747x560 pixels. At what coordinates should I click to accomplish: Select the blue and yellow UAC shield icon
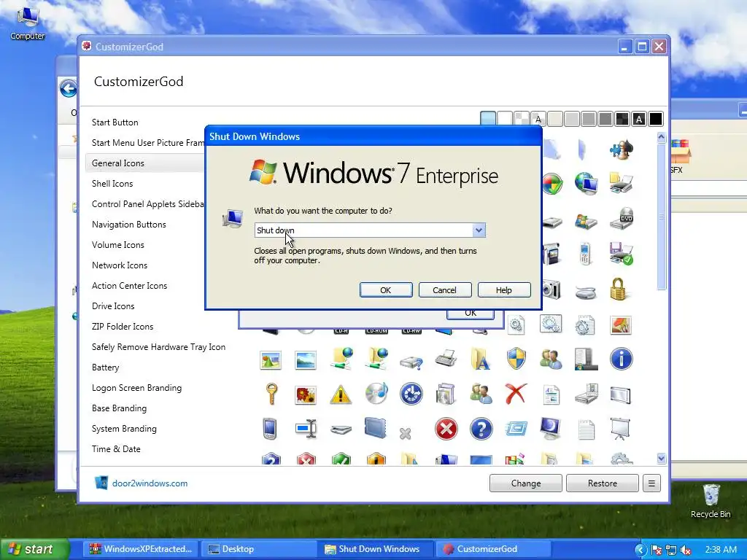pyautogui.click(x=516, y=359)
